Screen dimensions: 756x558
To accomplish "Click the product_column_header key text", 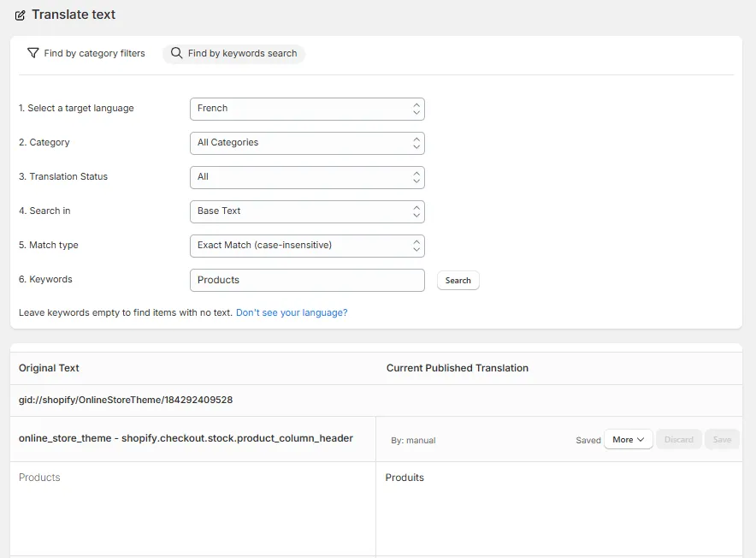I will (x=186, y=438).
